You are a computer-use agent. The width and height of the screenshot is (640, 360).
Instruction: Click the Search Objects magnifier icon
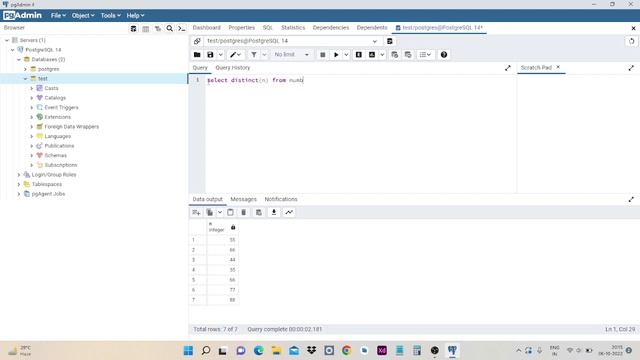pos(169,29)
